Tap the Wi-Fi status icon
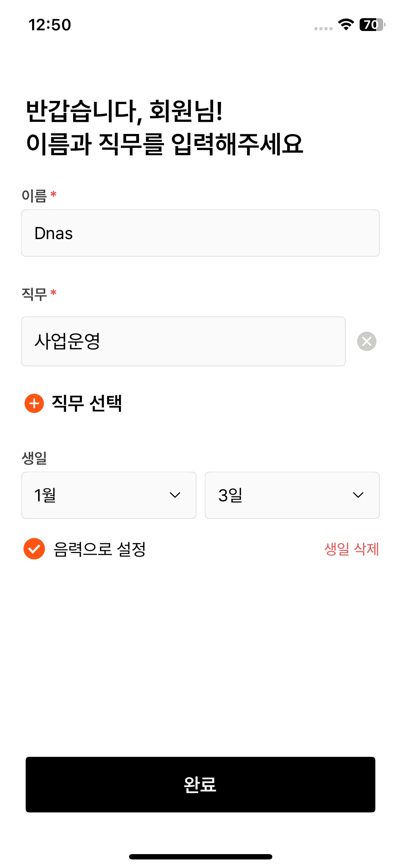Screen dimensions: 401x868 tap(346, 25)
